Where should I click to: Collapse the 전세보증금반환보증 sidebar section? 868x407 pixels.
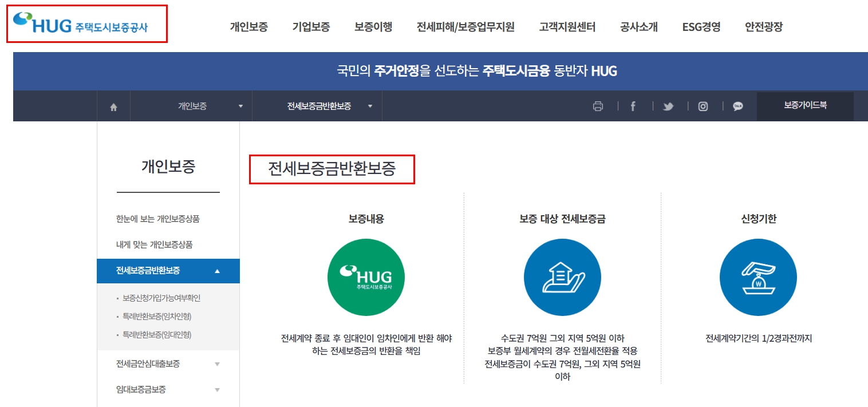click(x=217, y=271)
